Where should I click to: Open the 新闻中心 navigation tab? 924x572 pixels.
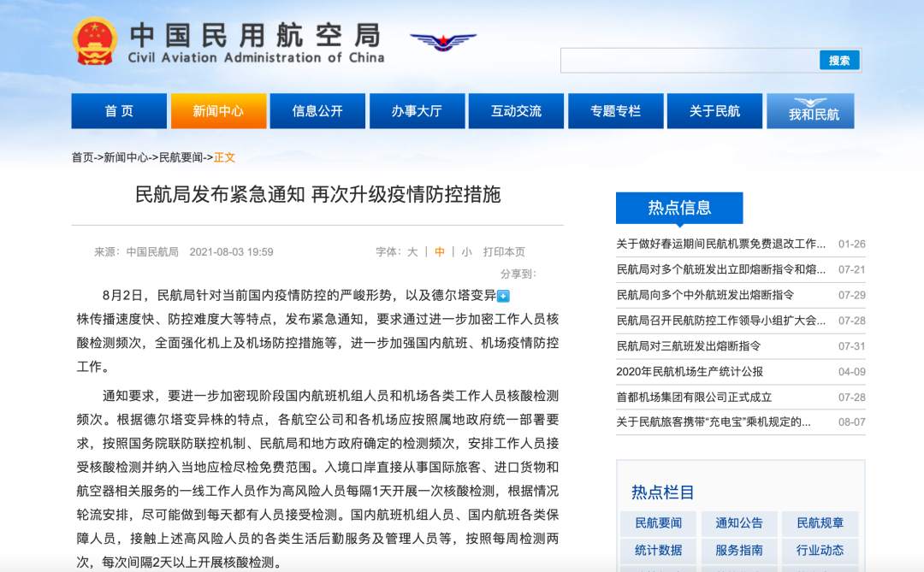click(219, 111)
